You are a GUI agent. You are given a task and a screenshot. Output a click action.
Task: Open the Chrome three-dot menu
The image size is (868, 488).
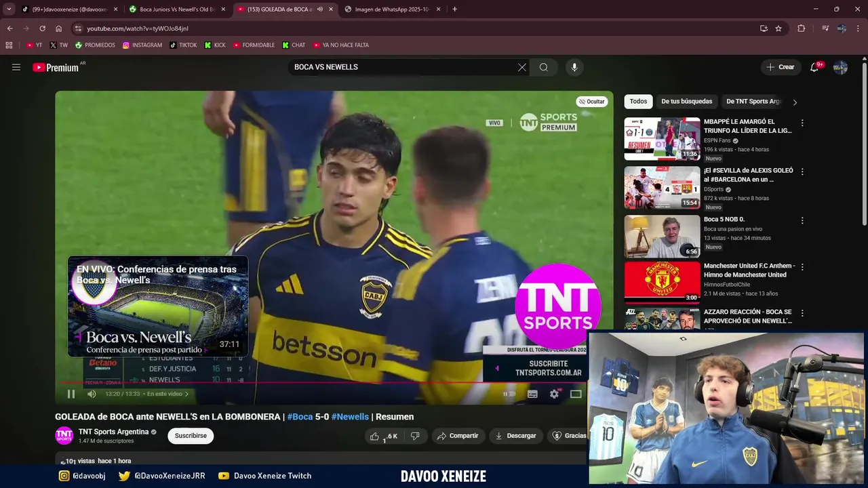coord(858,28)
